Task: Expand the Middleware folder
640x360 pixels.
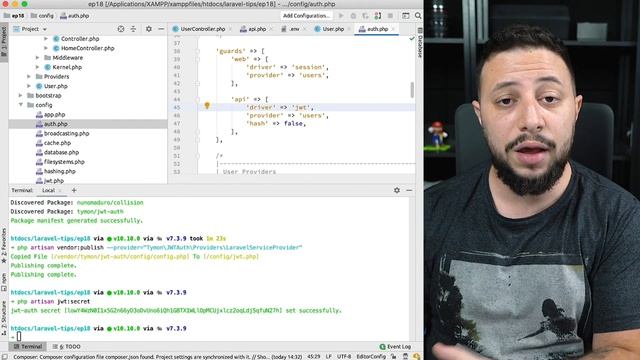Action: (x=38, y=58)
